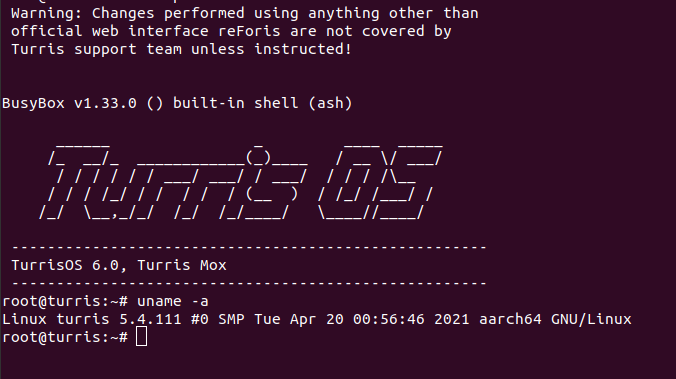
Task: Click the dashed line above TurrisOS version
Action: pos(249,247)
